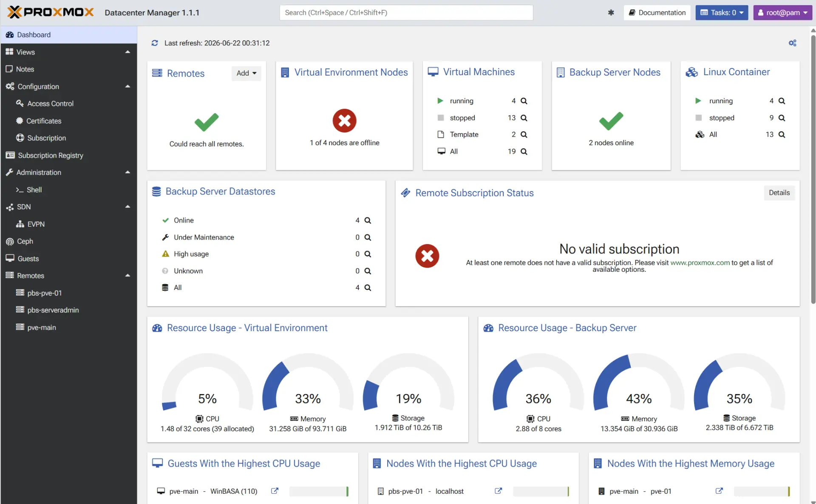
Task: Select pbs-pve-01 remote
Action: 69,293
